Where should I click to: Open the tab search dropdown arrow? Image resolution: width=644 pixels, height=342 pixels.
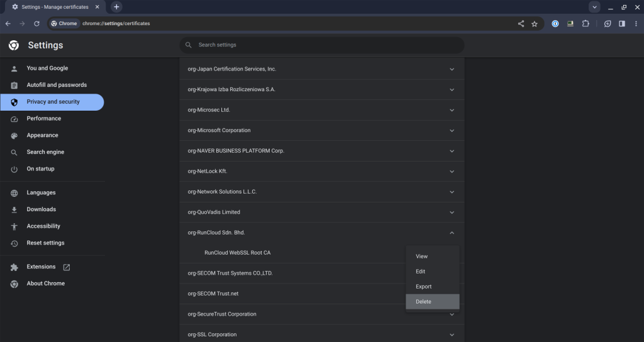(x=594, y=7)
